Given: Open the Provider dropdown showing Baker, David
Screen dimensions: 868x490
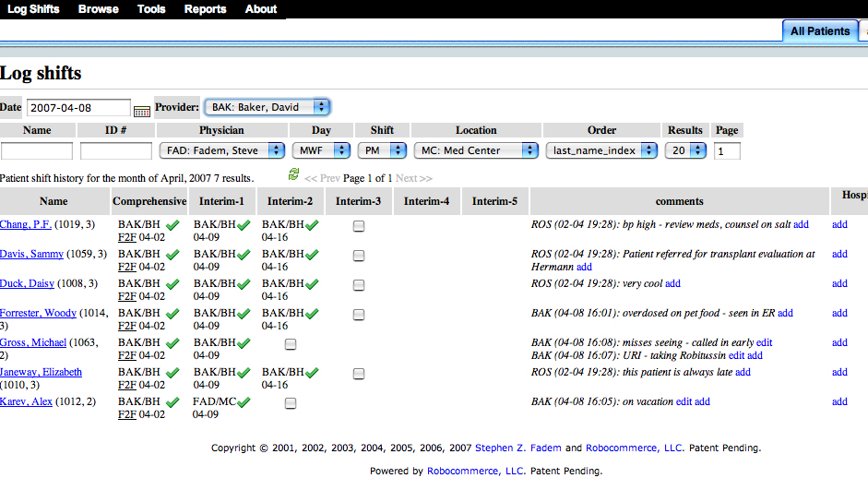Looking at the screenshot, I should coord(268,107).
